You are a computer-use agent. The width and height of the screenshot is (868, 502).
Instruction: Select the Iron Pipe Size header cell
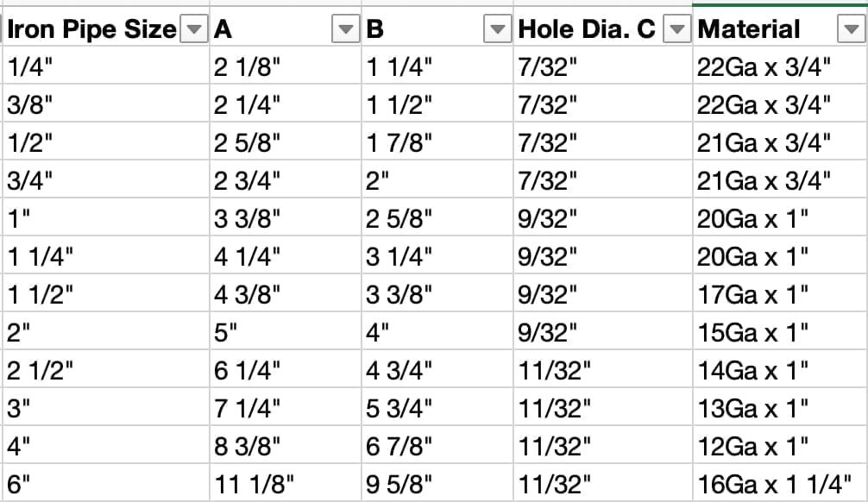coord(106,27)
